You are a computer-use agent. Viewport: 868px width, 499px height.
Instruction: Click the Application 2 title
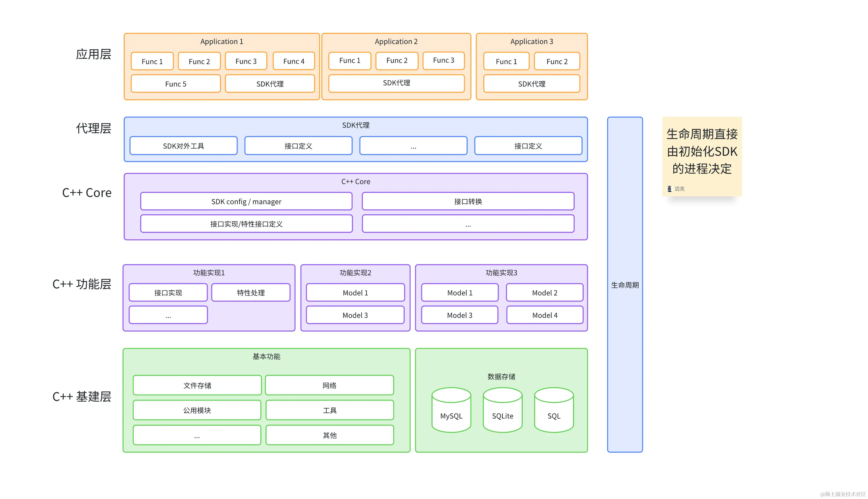click(396, 41)
